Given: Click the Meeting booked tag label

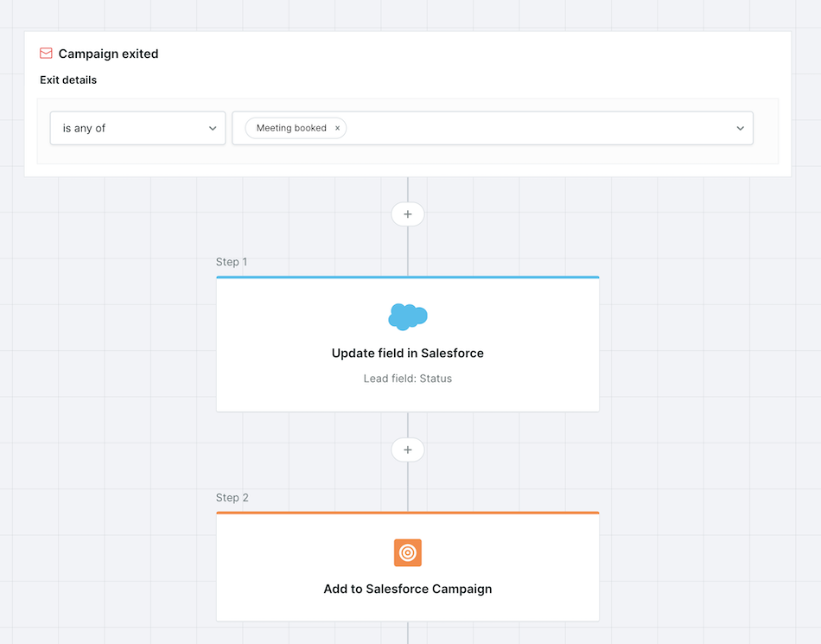Looking at the screenshot, I should [291, 128].
